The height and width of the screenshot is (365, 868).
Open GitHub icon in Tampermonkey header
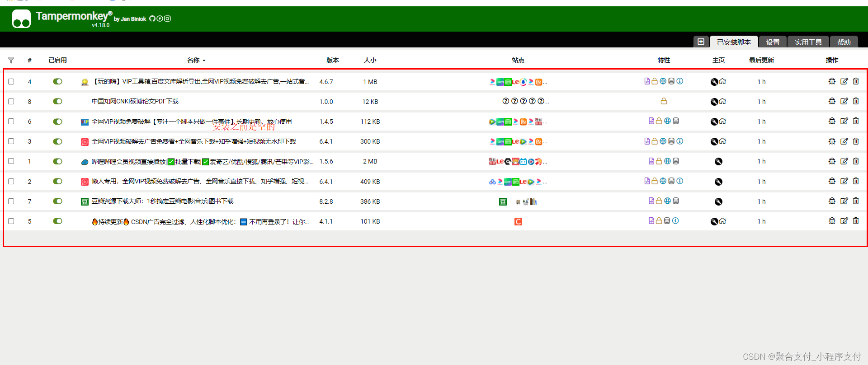pos(152,19)
